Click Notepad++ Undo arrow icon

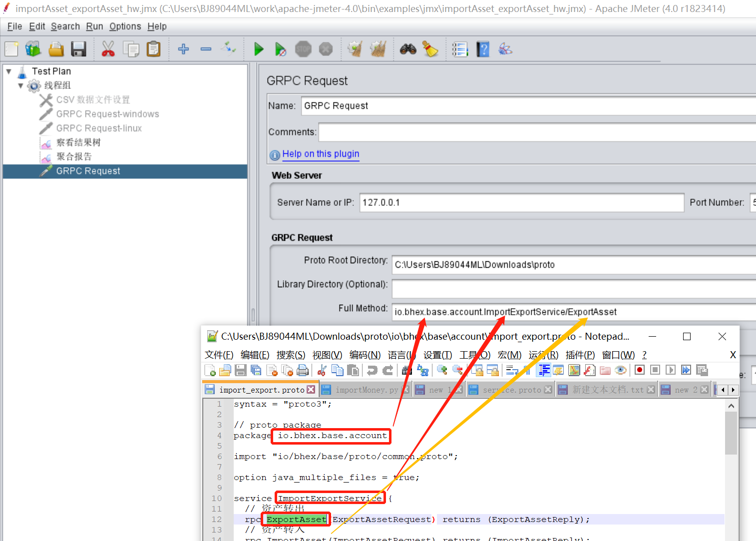(372, 370)
